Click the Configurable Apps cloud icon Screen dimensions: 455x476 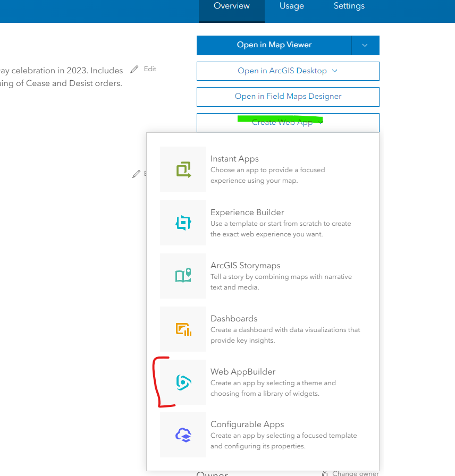[x=183, y=435]
